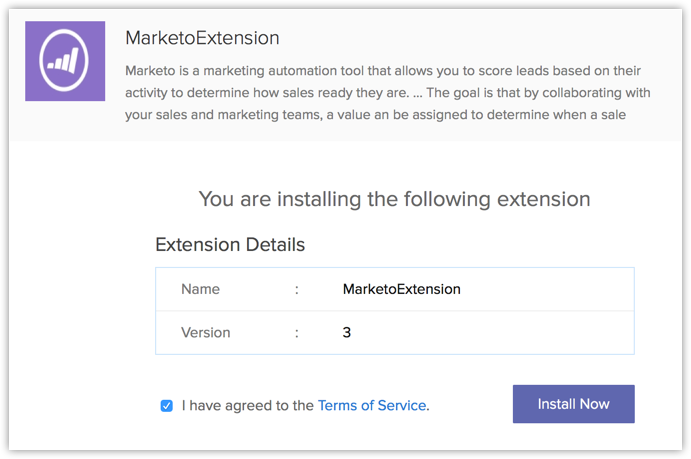Click the description line starting "your sales and marketing"
This screenshot has width=691, height=459.
[x=383, y=120]
